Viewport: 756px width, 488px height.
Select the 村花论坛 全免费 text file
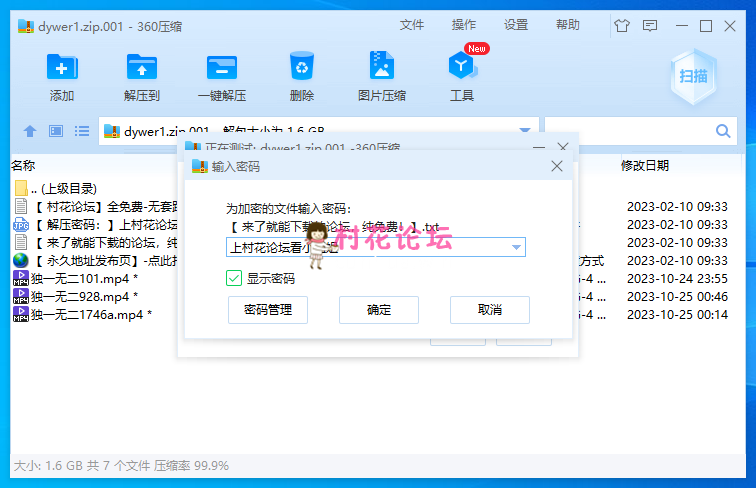coord(95,207)
